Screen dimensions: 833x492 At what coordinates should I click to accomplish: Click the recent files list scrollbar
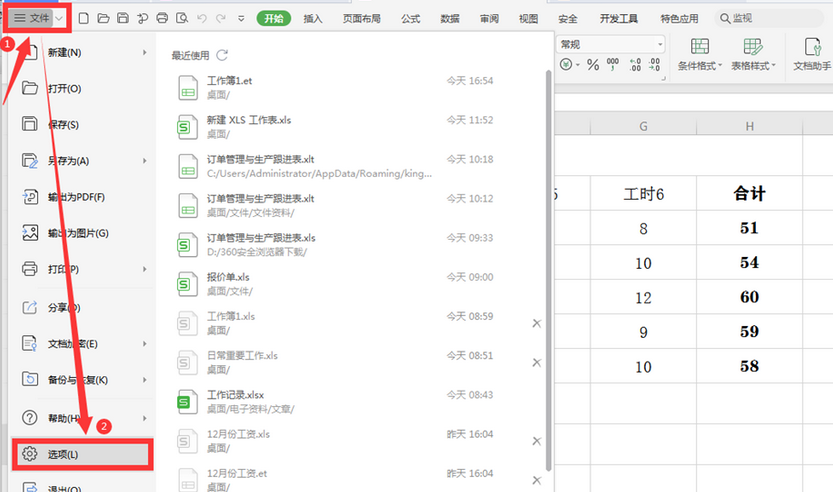point(548,270)
